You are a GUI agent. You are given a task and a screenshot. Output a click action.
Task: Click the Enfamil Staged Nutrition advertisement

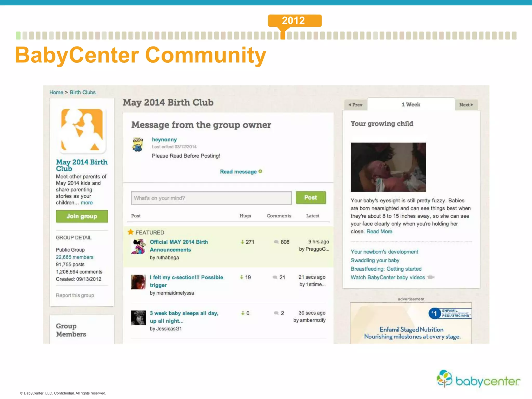(411, 323)
